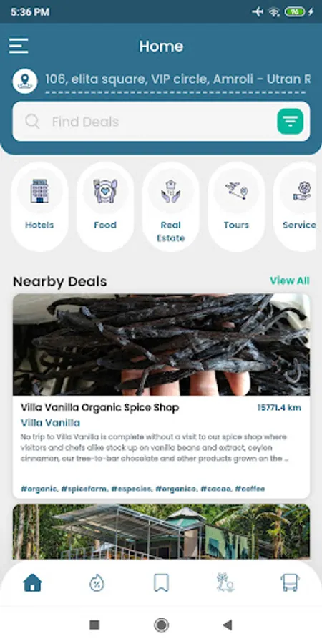Viewport: 322px width, 644px height.
Task: Tap the Android back navigation button
Action: [x=227, y=625]
